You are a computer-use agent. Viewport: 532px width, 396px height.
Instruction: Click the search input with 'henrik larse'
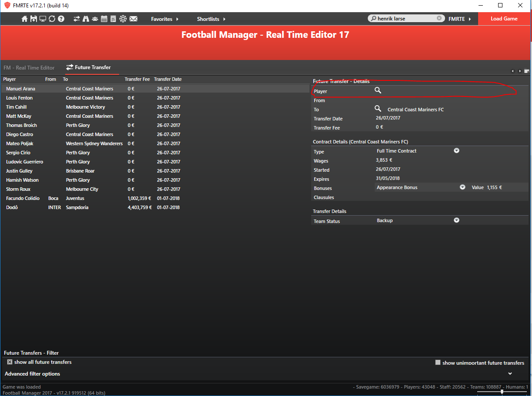[x=406, y=19]
